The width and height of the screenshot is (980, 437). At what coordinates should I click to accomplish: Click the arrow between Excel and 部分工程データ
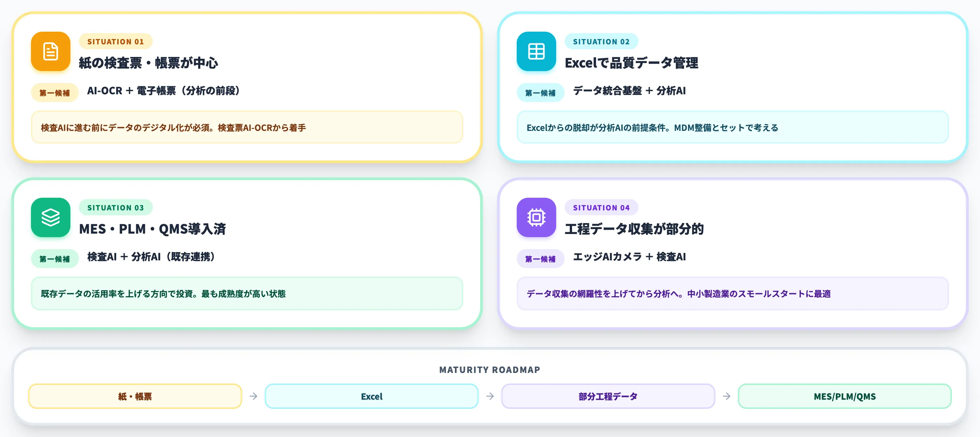tap(490, 396)
